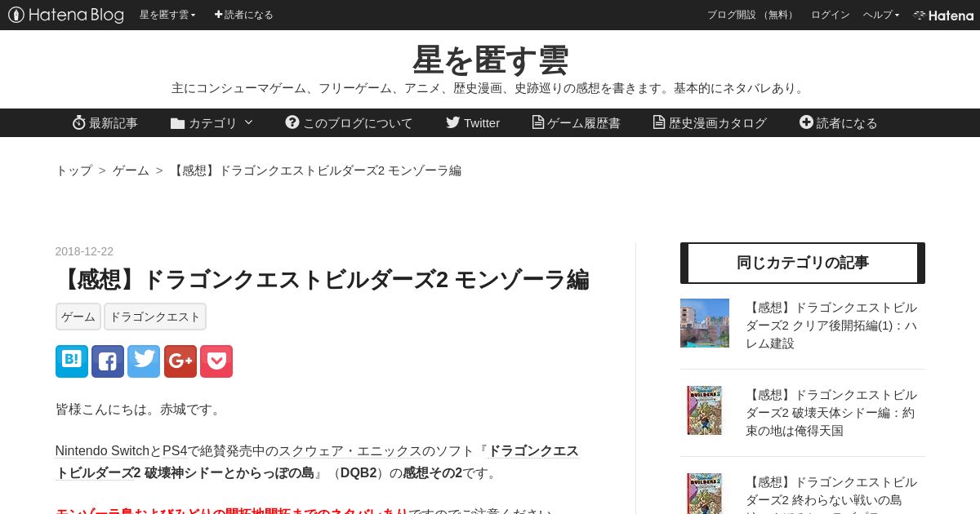Click the blog title 星を匿す雲
The image size is (980, 514).
click(x=490, y=60)
